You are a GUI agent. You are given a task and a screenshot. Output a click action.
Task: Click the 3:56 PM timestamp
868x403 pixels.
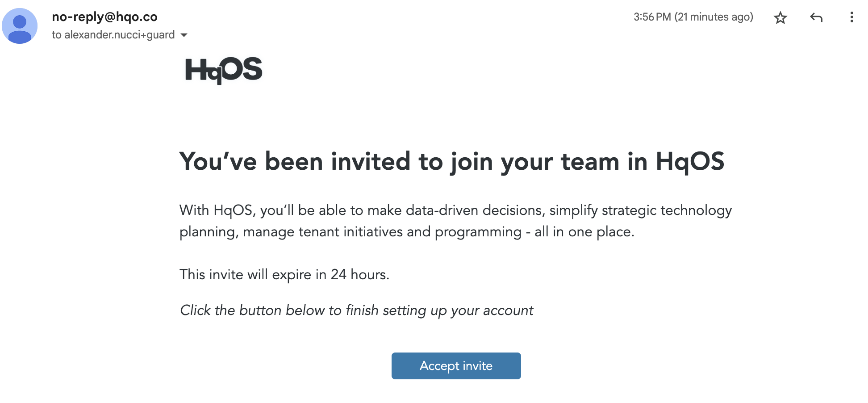[x=652, y=17]
